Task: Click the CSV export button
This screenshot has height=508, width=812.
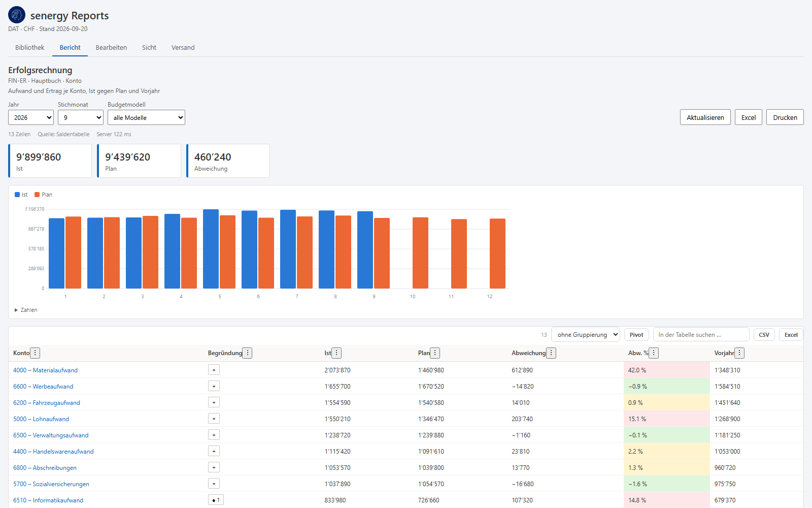Action: tap(764, 335)
